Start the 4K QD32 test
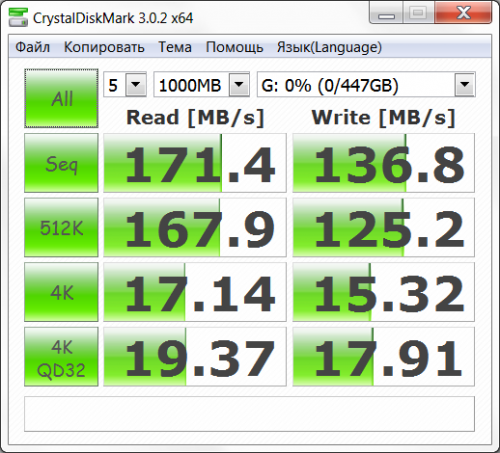The width and height of the screenshot is (500, 453). [61, 357]
